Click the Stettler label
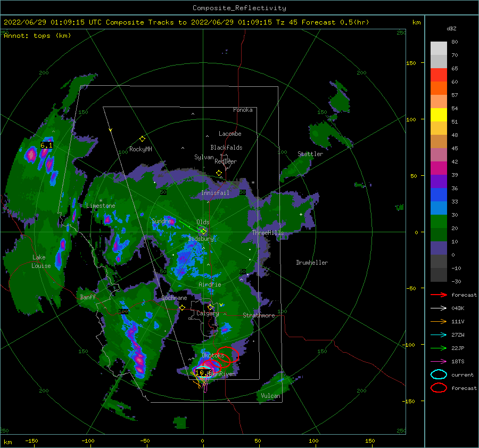The image size is (479, 448). tap(310, 154)
